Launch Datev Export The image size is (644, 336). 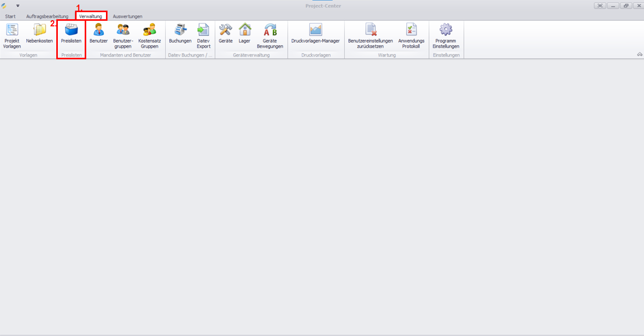(203, 35)
